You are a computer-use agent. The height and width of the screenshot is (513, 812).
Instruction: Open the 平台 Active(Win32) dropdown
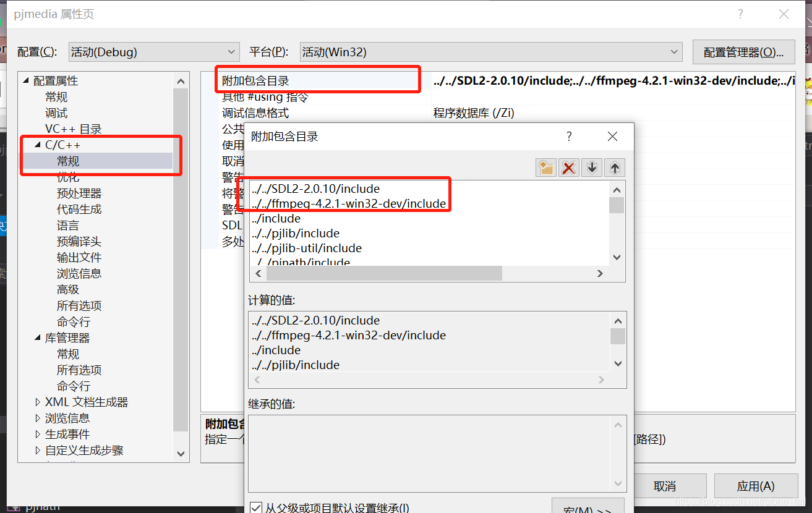click(x=491, y=52)
